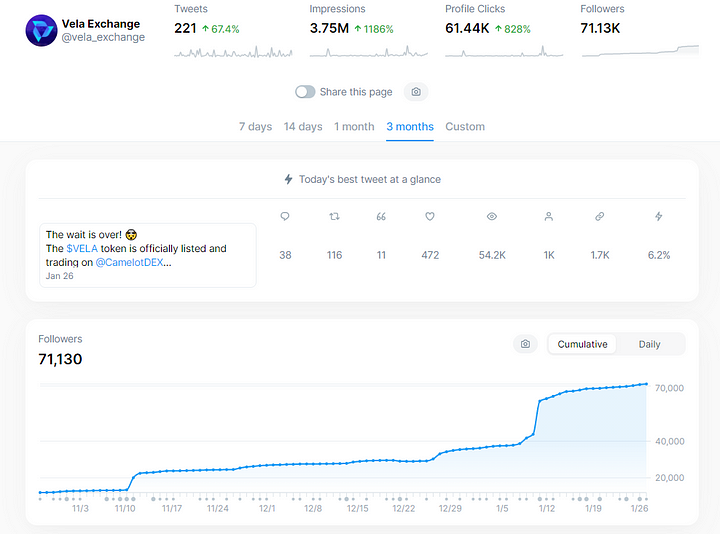The image size is (720, 534).
Task: Click the profile visits person icon
Action: (549, 216)
